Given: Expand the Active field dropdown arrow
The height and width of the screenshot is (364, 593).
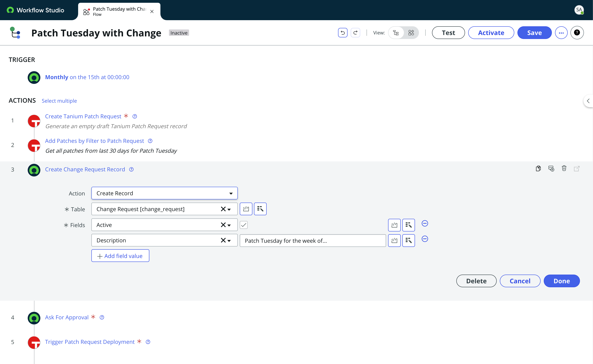Looking at the screenshot, I should point(229,225).
